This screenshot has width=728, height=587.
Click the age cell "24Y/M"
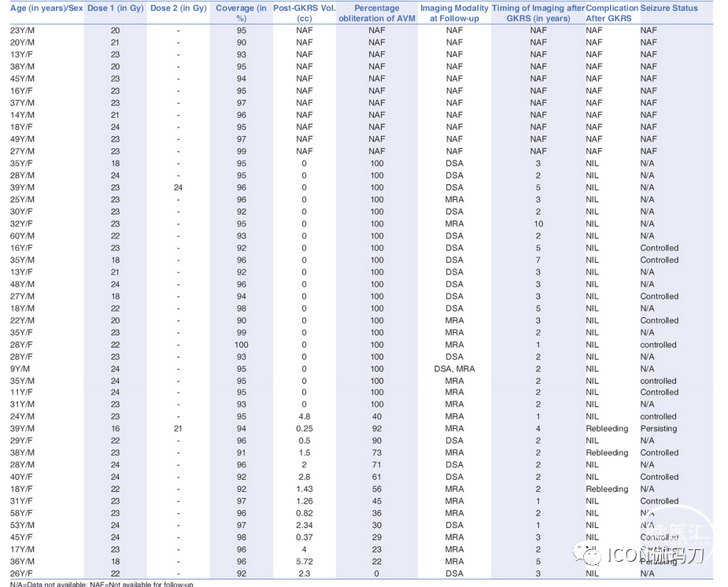tap(22, 417)
